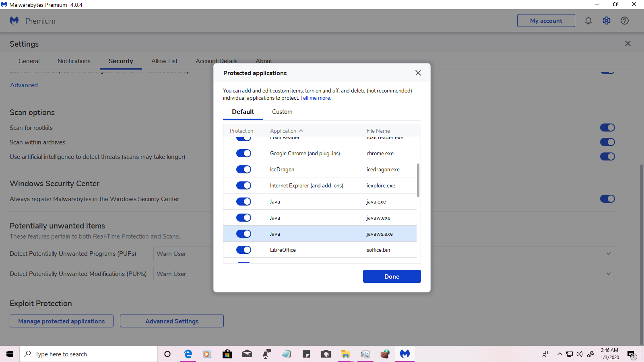Image resolution: width=644 pixels, height=362 pixels.
Task: Select the Security settings tab
Action: click(x=121, y=61)
